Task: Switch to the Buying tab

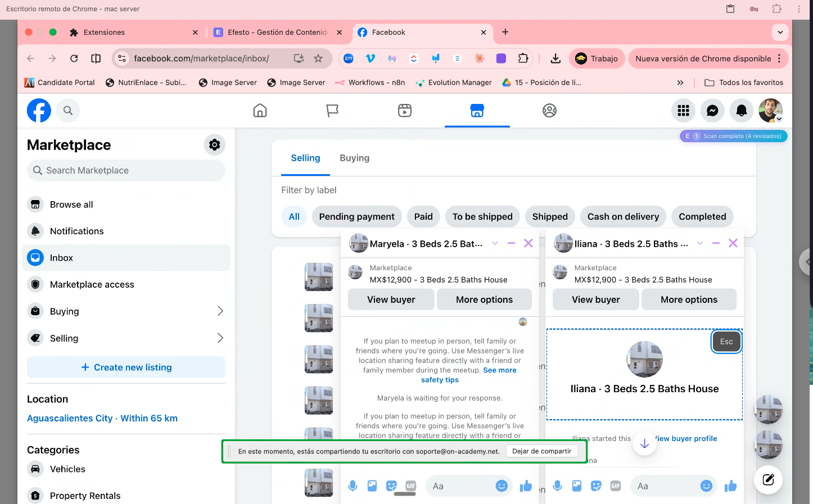Action: pos(354,158)
